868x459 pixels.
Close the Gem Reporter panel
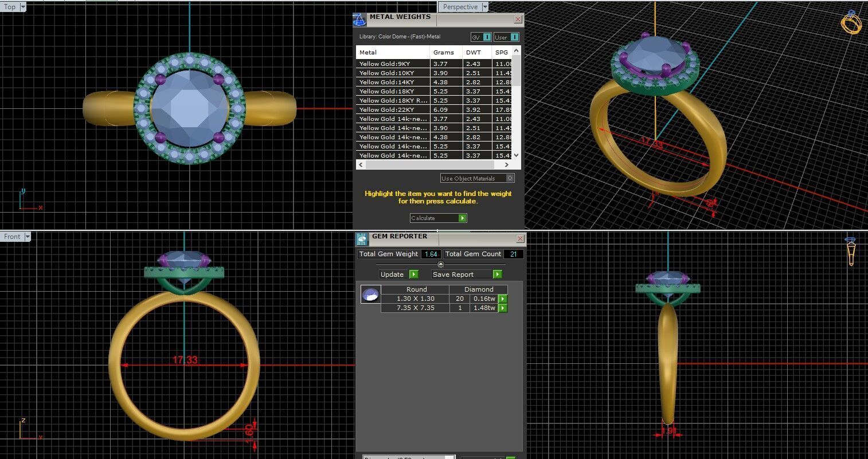point(520,238)
